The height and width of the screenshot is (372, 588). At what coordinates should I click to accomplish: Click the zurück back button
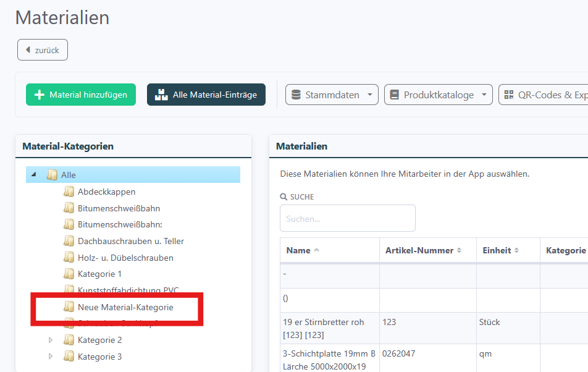pyautogui.click(x=43, y=50)
